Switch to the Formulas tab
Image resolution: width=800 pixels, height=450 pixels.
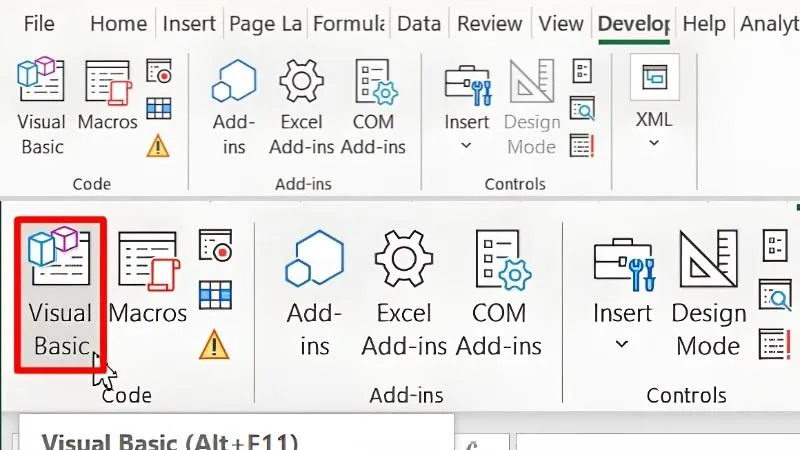pyautogui.click(x=349, y=23)
